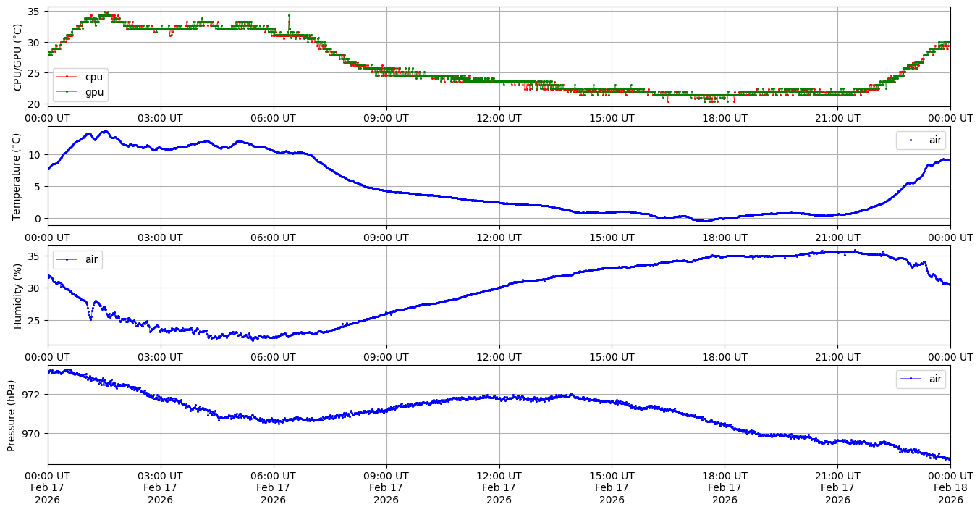Click the green gpu legend marker
The height and width of the screenshot is (512, 980).
pyautogui.click(x=67, y=92)
